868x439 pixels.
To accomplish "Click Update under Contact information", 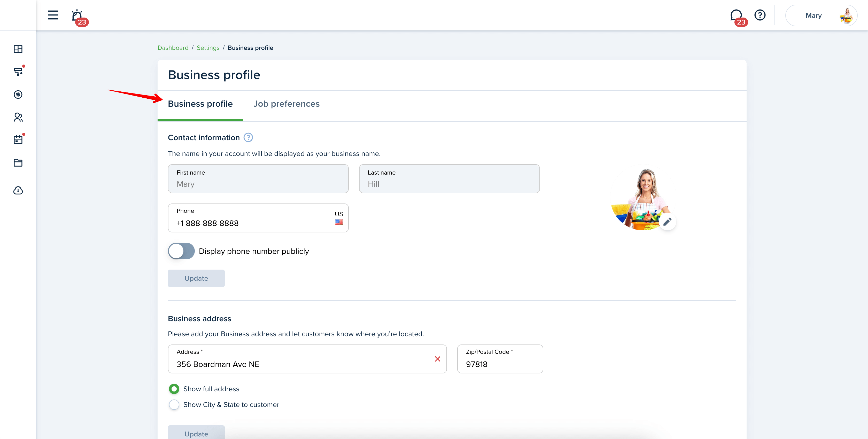I will click(196, 278).
